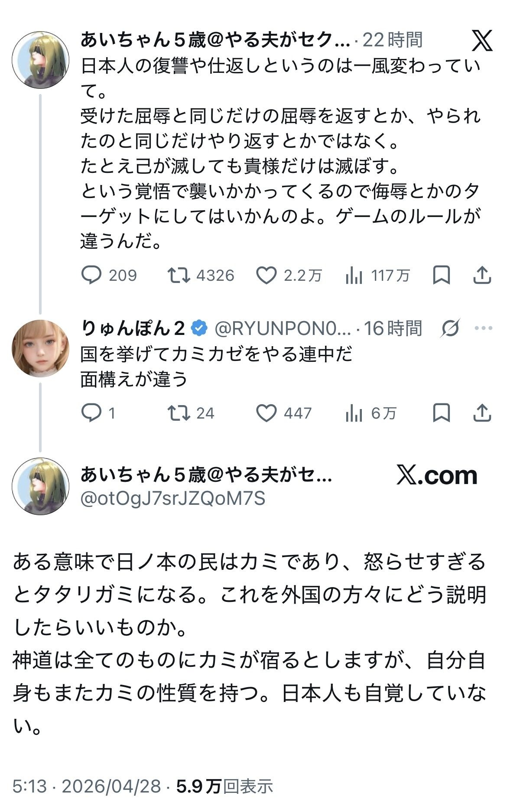Open the X.com link in bottom post
The height and width of the screenshot is (812, 507).
point(437,476)
